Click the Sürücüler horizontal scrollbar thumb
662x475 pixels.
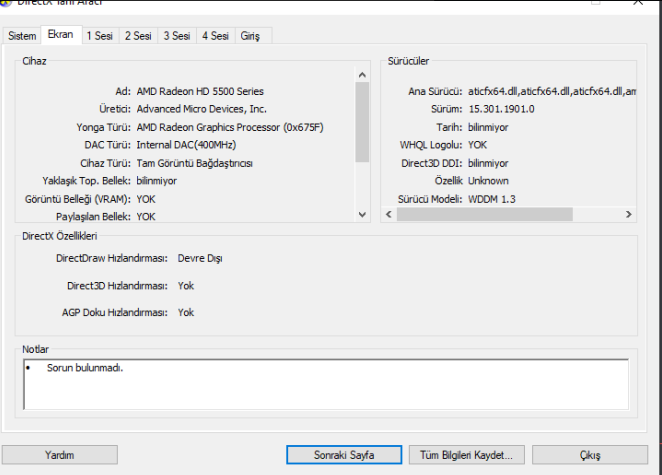coord(485,214)
